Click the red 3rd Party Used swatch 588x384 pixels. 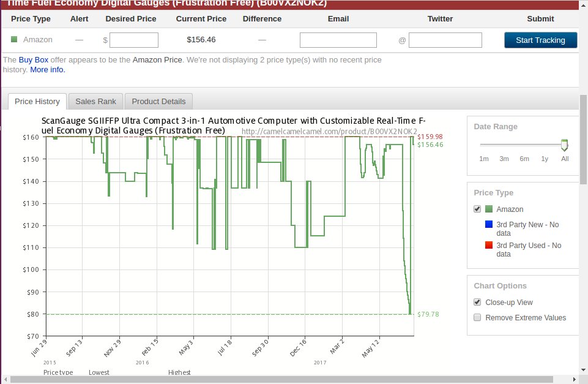click(x=489, y=245)
